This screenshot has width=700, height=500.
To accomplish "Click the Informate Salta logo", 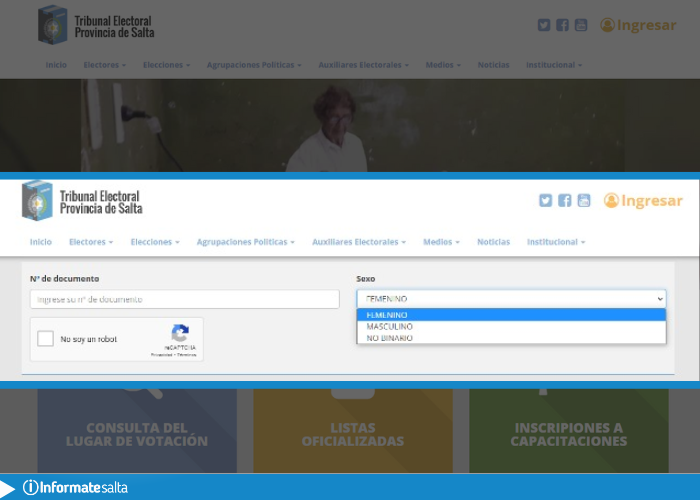I will (x=75, y=488).
